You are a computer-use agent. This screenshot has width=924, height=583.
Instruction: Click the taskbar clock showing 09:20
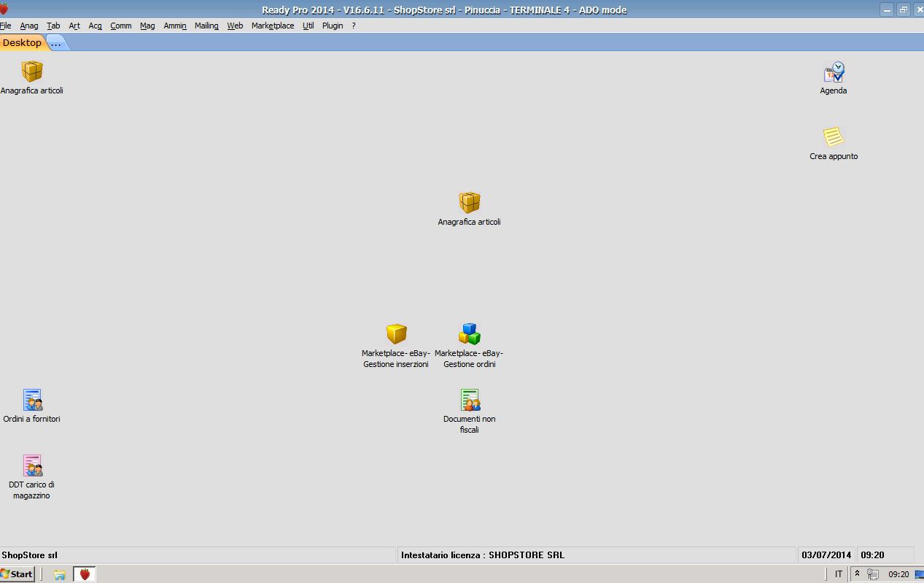[898, 574]
